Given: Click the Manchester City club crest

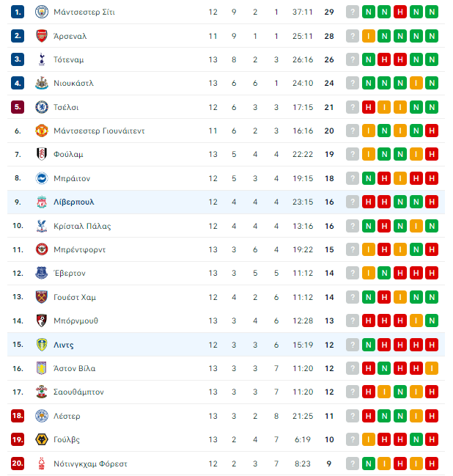Looking at the screenshot, I should [42, 12].
